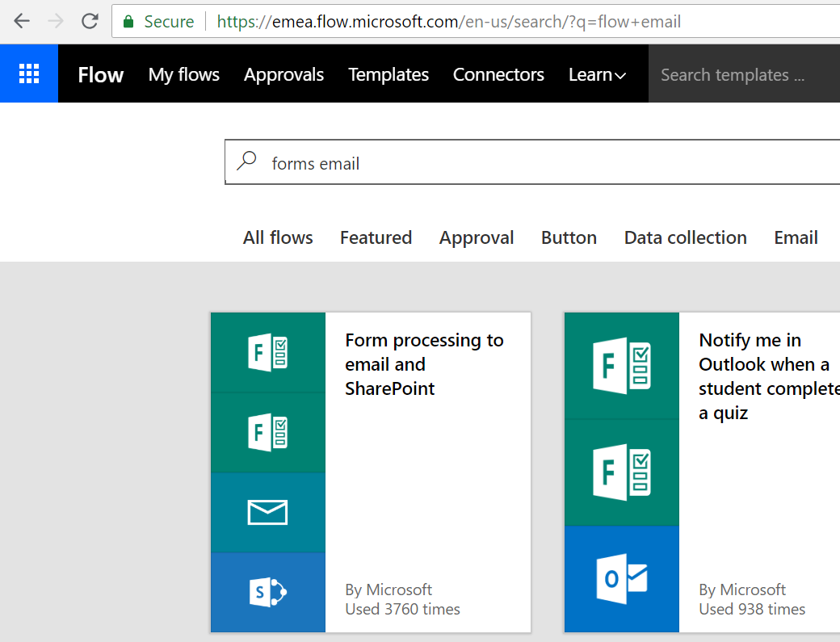Click the 'Used 938 times' text
840x642 pixels.
click(752, 609)
